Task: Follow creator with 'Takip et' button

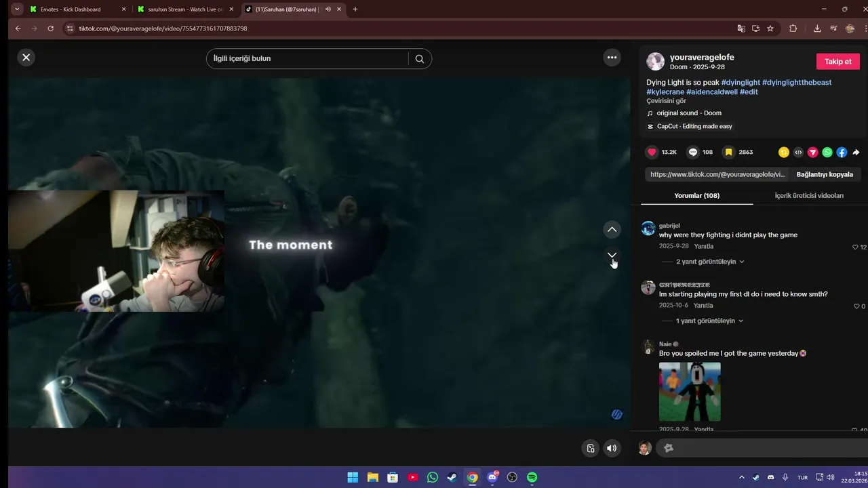Action: (x=837, y=62)
